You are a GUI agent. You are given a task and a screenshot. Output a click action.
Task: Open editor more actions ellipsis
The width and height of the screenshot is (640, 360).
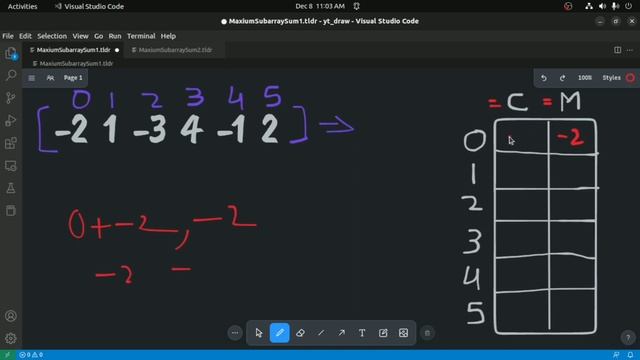point(630,50)
